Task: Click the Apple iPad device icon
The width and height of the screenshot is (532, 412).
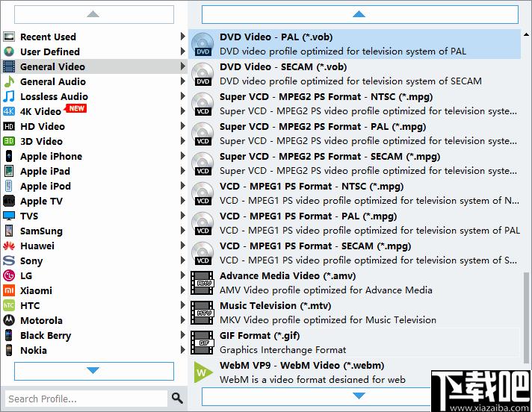Action: click(9, 171)
